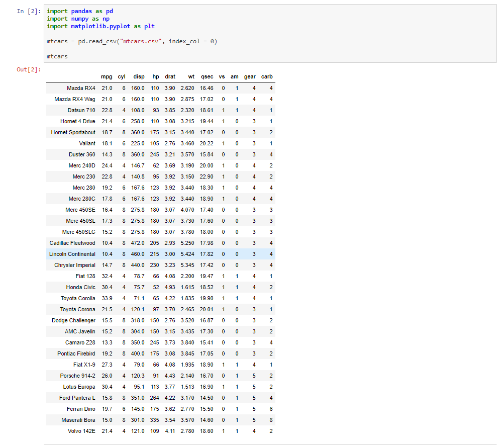Select the Fiat X1-9 row label

coord(84,365)
